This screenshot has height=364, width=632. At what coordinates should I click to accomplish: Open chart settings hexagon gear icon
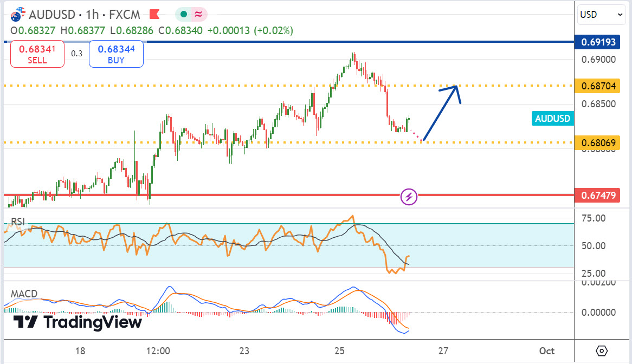[602, 350]
